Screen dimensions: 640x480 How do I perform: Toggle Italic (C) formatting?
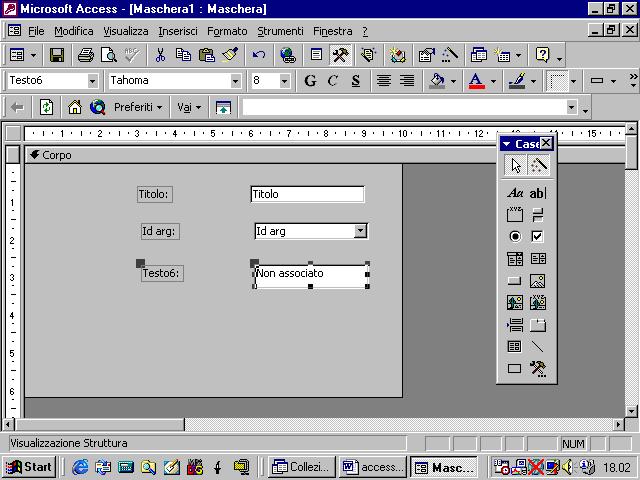pyautogui.click(x=333, y=80)
